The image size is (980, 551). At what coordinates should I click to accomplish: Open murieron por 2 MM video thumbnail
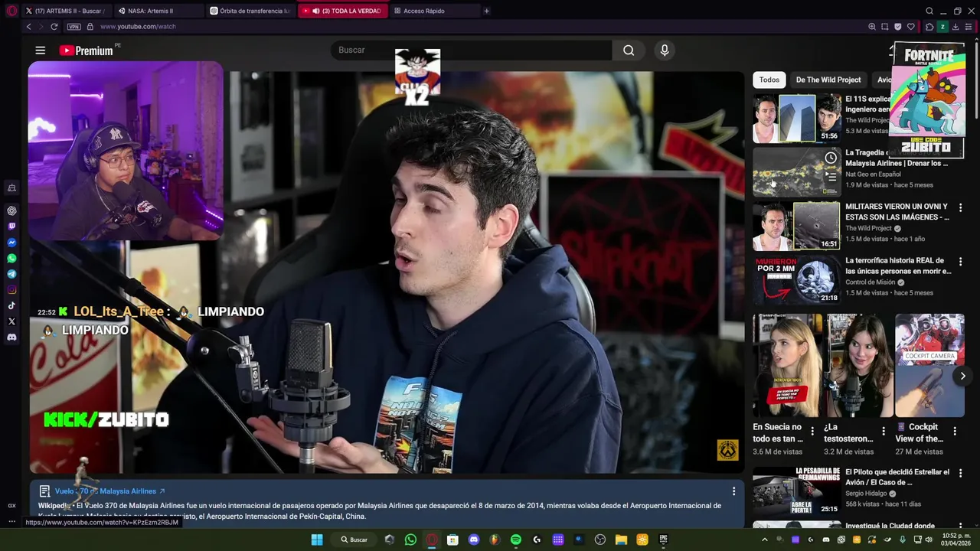pyautogui.click(x=797, y=280)
